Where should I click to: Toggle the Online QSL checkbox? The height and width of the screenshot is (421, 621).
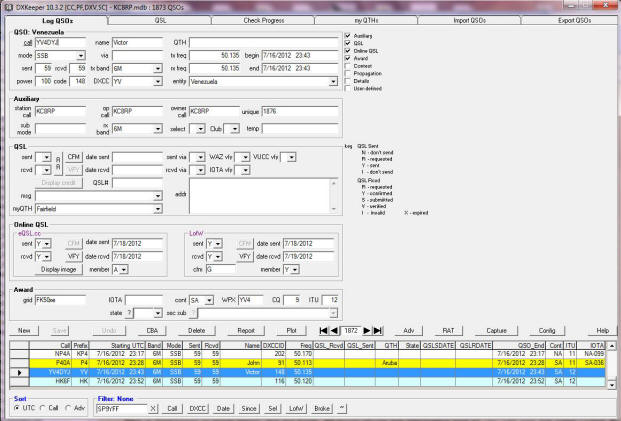coord(348,51)
